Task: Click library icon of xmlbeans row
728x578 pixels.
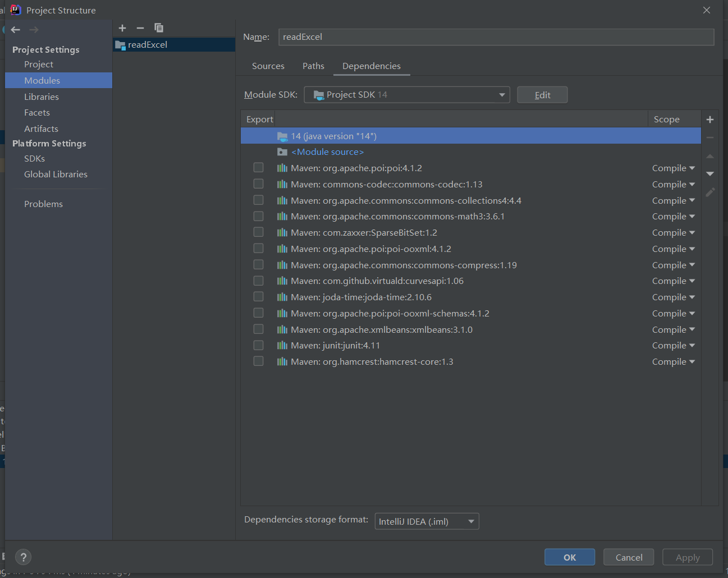Action: [282, 329]
